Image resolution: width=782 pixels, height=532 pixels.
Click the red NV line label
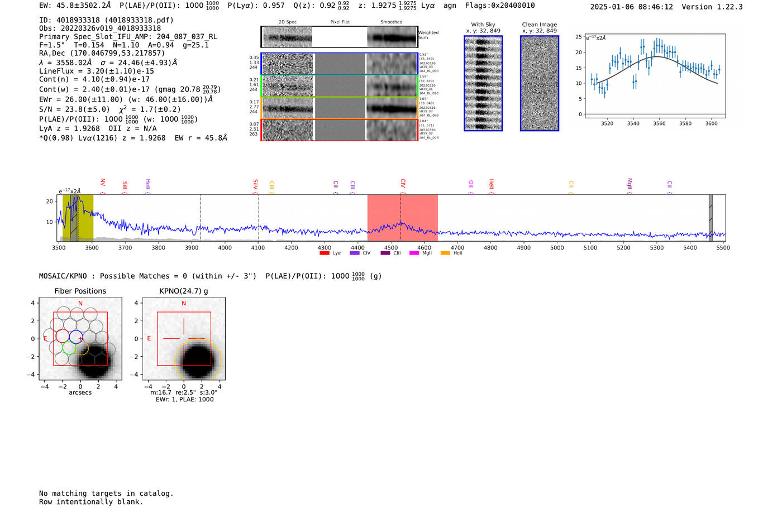tap(103, 183)
